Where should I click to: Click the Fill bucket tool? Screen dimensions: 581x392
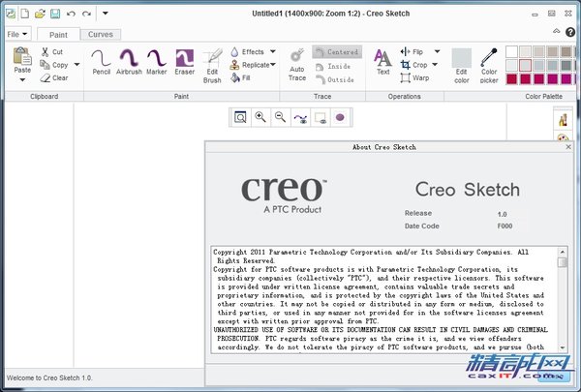pyautogui.click(x=240, y=77)
